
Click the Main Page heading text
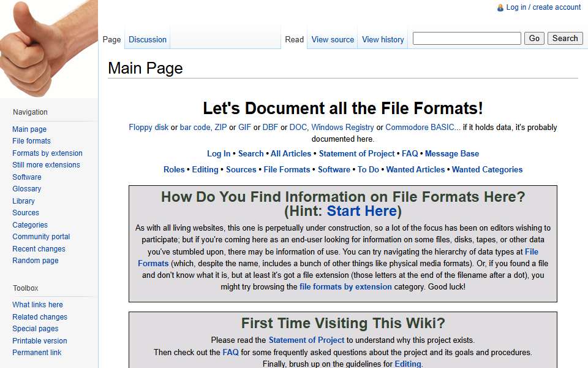click(x=146, y=68)
